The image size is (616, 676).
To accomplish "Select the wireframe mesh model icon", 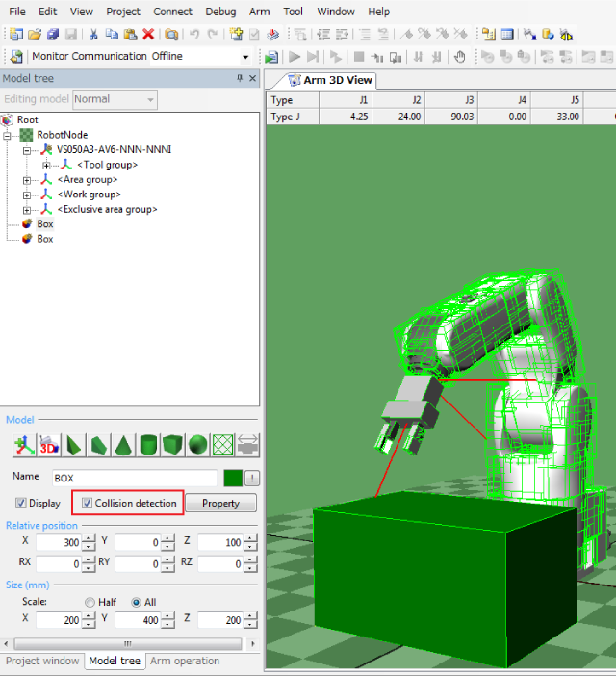I will click(x=223, y=445).
